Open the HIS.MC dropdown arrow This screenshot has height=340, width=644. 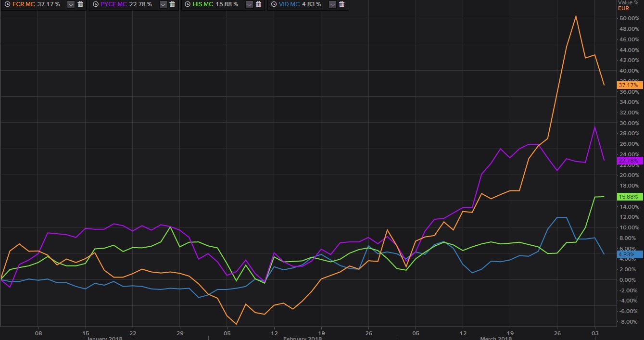(x=249, y=4)
